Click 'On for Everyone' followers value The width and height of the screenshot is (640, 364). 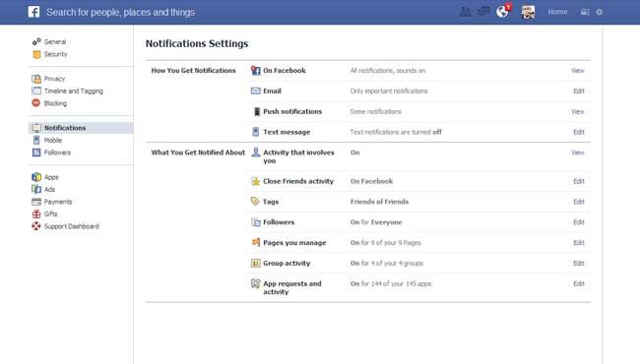[376, 222]
